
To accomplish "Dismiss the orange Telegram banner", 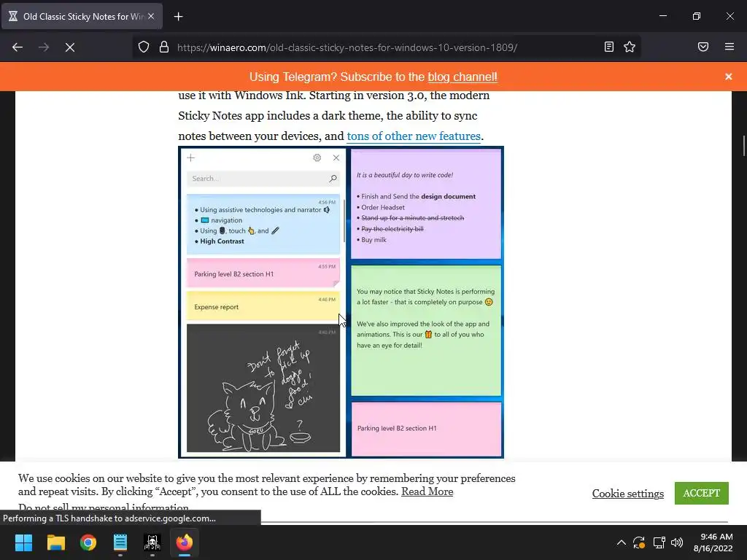I will tap(729, 77).
